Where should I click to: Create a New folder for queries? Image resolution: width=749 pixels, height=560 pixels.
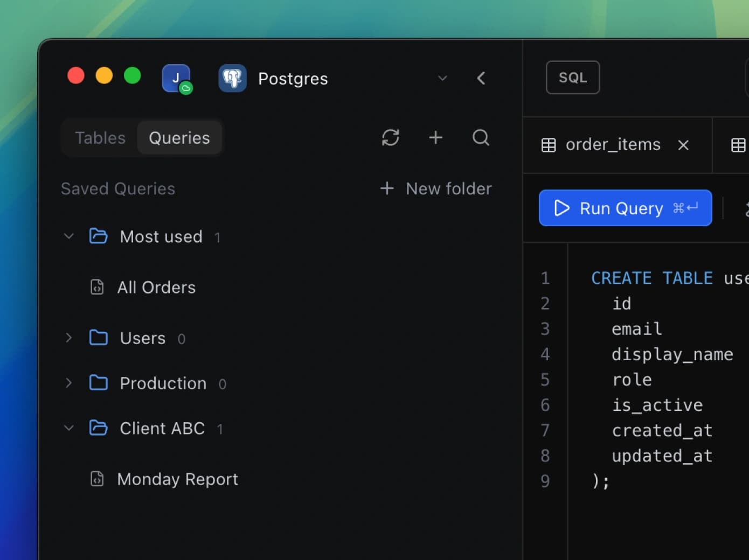pyautogui.click(x=435, y=188)
